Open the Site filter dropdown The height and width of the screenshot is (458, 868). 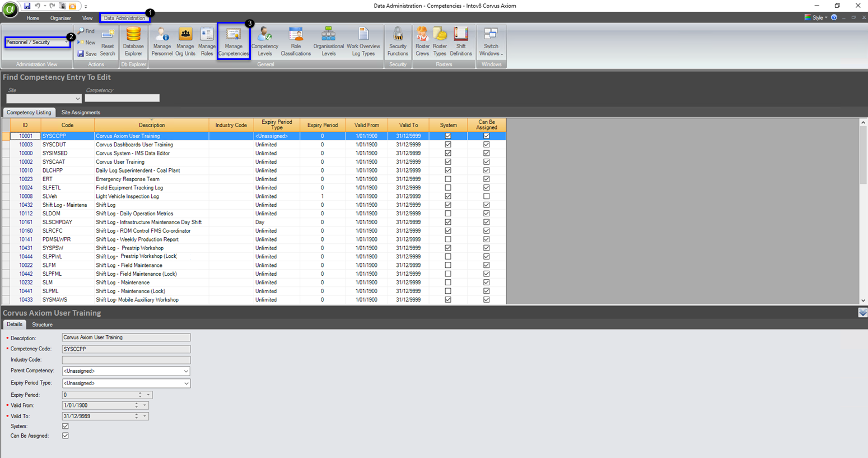pos(77,99)
